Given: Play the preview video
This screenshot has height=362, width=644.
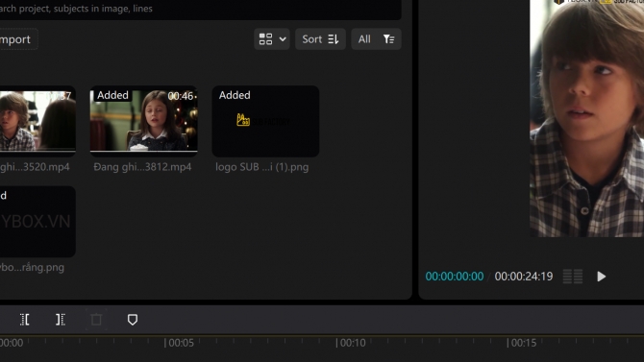Looking at the screenshot, I should (x=602, y=277).
